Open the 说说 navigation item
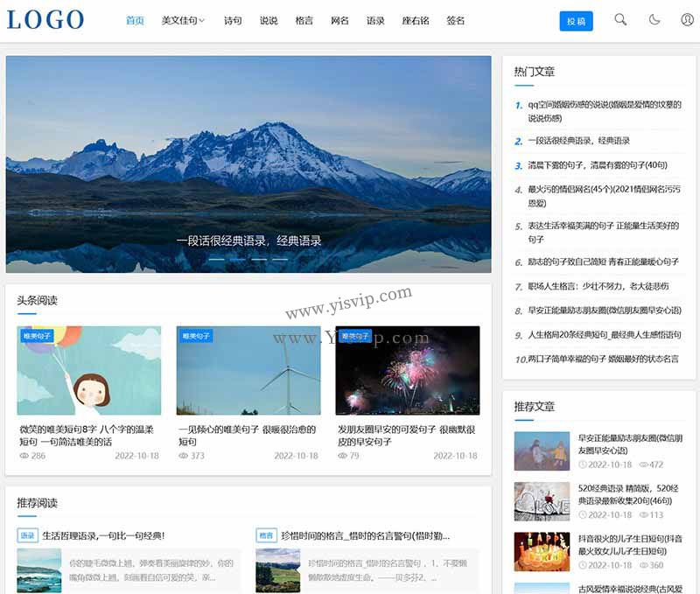700x594 pixels. 267,19
